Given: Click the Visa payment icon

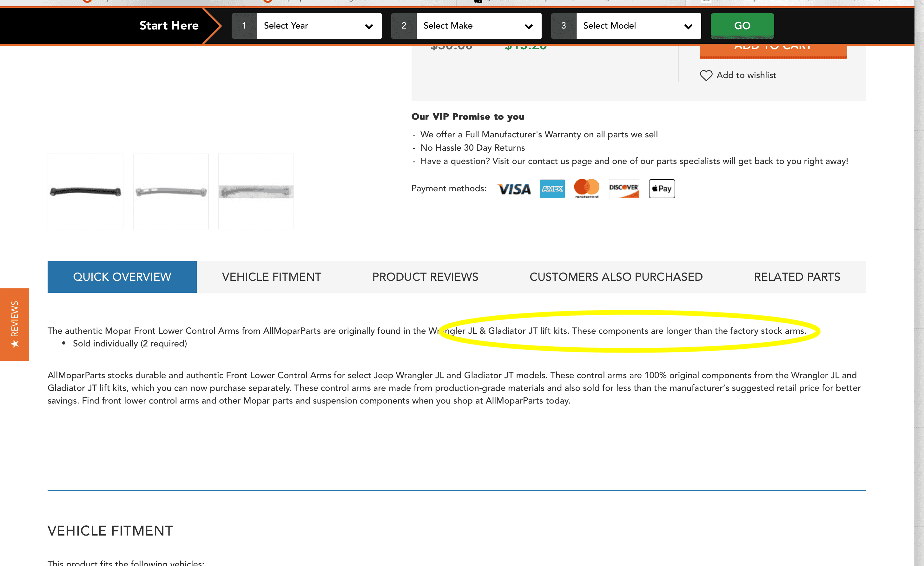Looking at the screenshot, I should pos(514,188).
